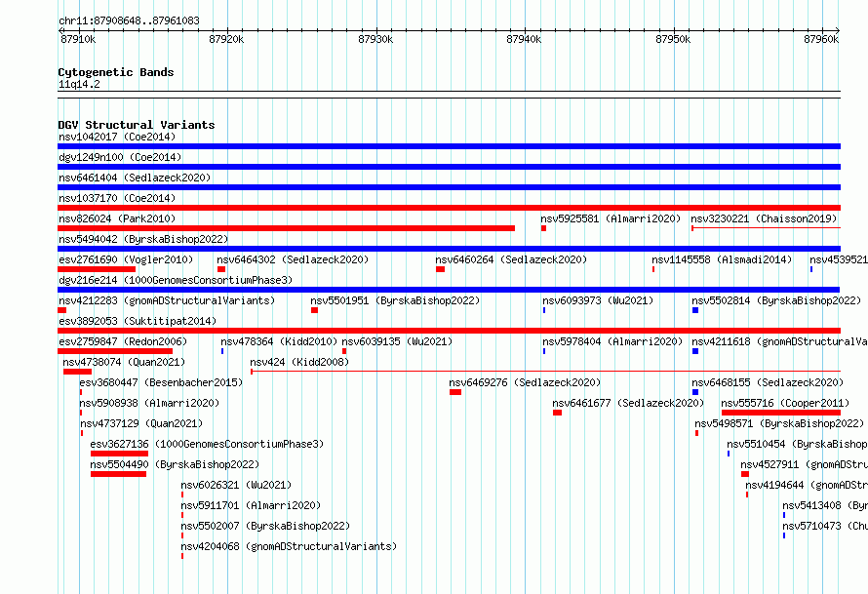Click the dgv1249n100 (Coe2014) label

click(120, 157)
